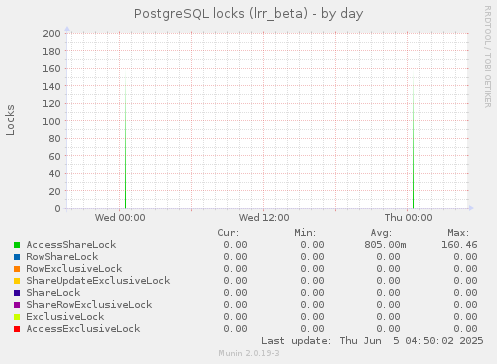The image size is (497, 364).
Task: Click the Min: column header
Action: point(305,233)
